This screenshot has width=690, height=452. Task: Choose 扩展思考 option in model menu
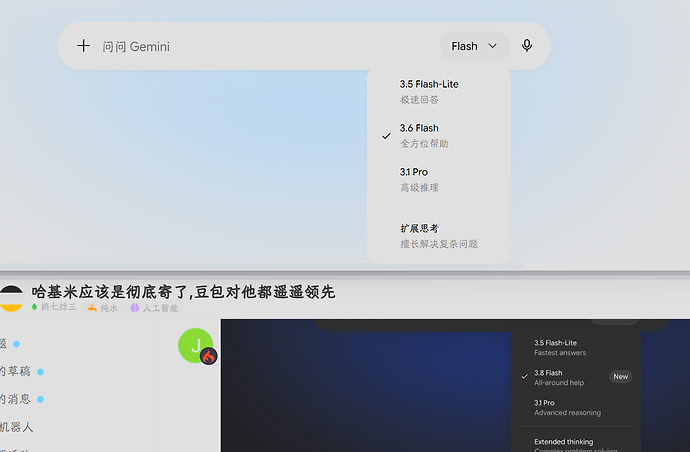[438, 236]
